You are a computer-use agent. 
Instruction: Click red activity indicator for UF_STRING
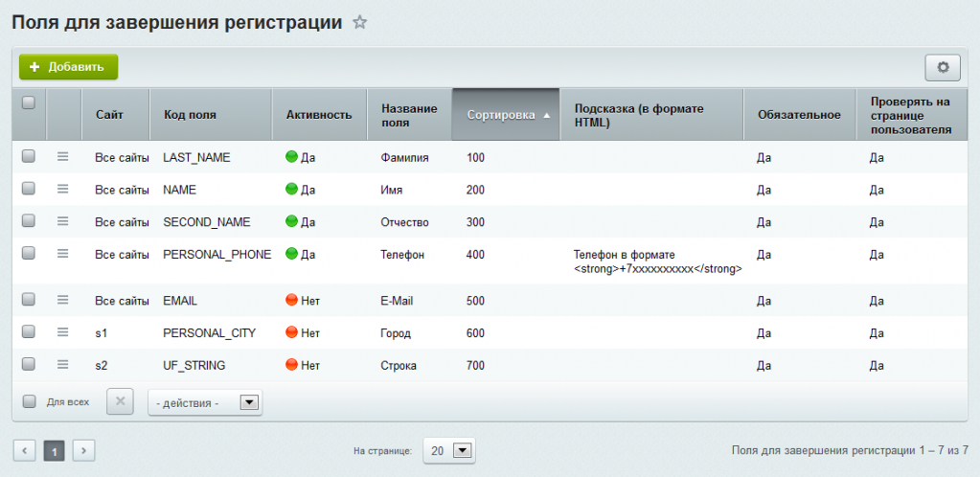point(291,365)
